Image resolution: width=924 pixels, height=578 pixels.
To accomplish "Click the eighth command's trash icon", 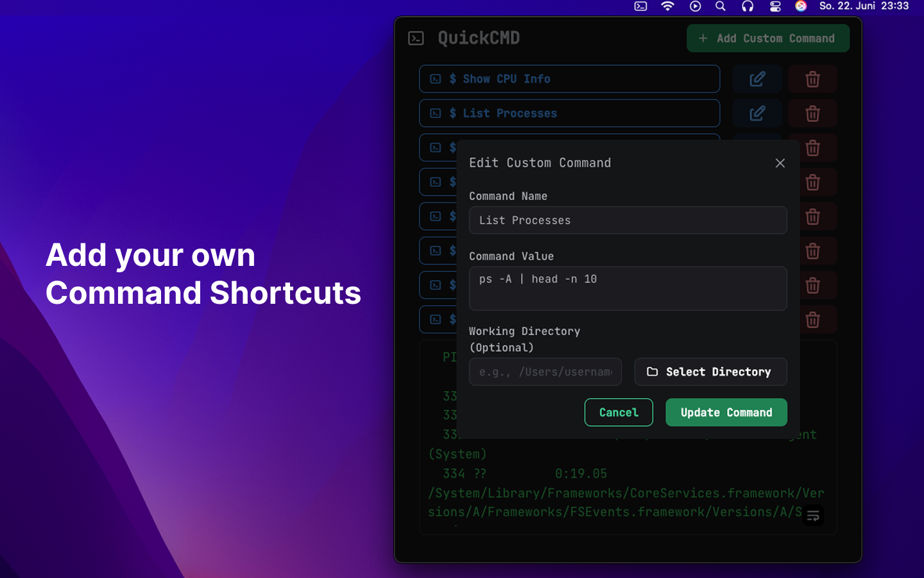I will point(813,320).
